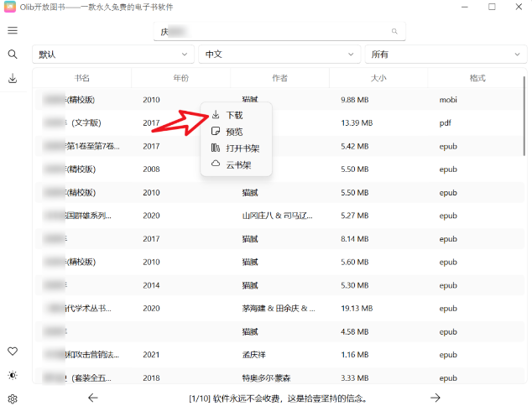532x406 pixels.
Task: Select 下载 from the context menu
Action: click(x=234, y=115)
